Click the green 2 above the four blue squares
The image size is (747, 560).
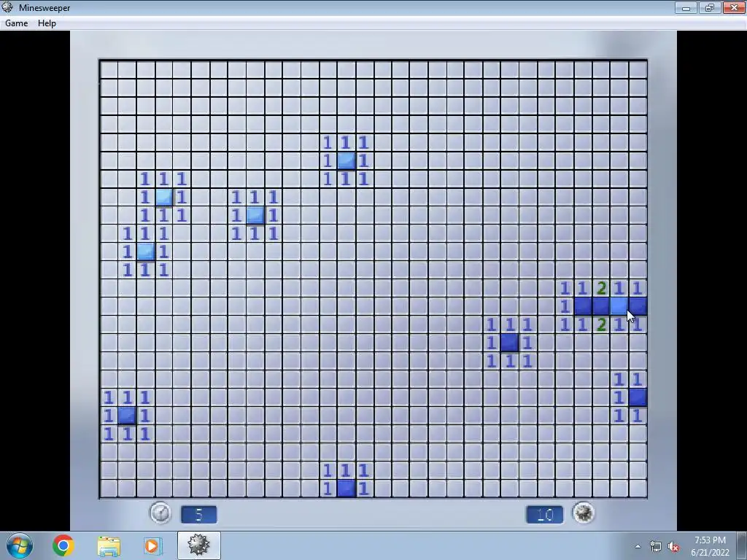coord(601,288)
